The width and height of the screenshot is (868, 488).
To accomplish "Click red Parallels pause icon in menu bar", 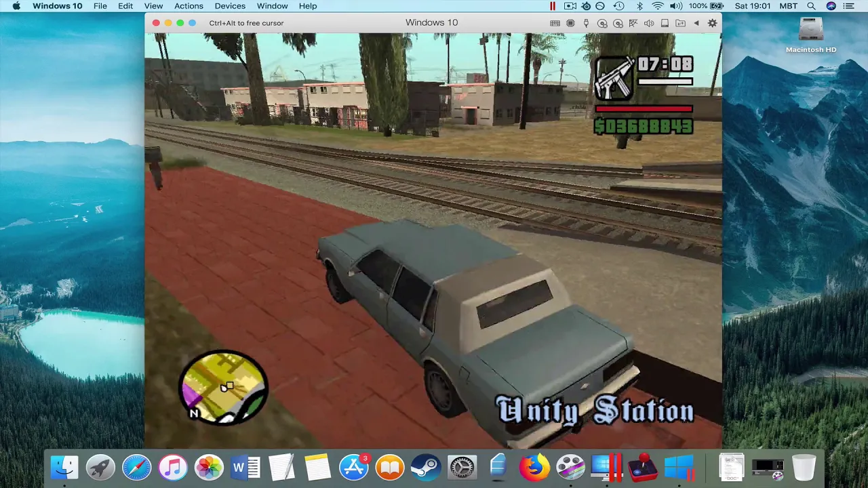I will coord(553,6).
